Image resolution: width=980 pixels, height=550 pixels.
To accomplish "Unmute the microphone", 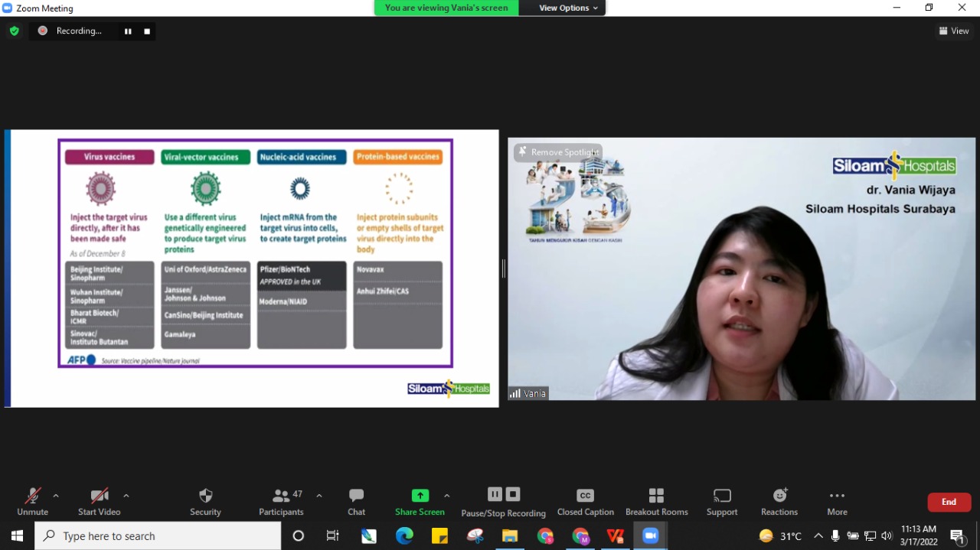I will [32, 496].
